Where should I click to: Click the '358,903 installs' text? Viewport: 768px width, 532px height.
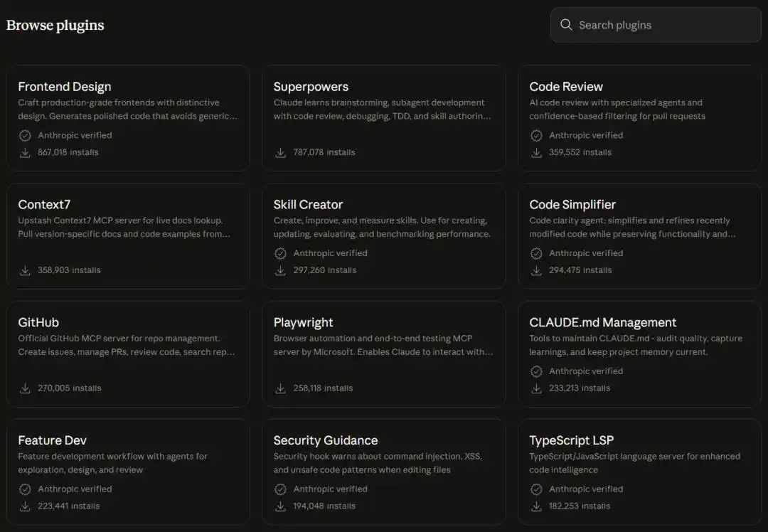point(69,270)
